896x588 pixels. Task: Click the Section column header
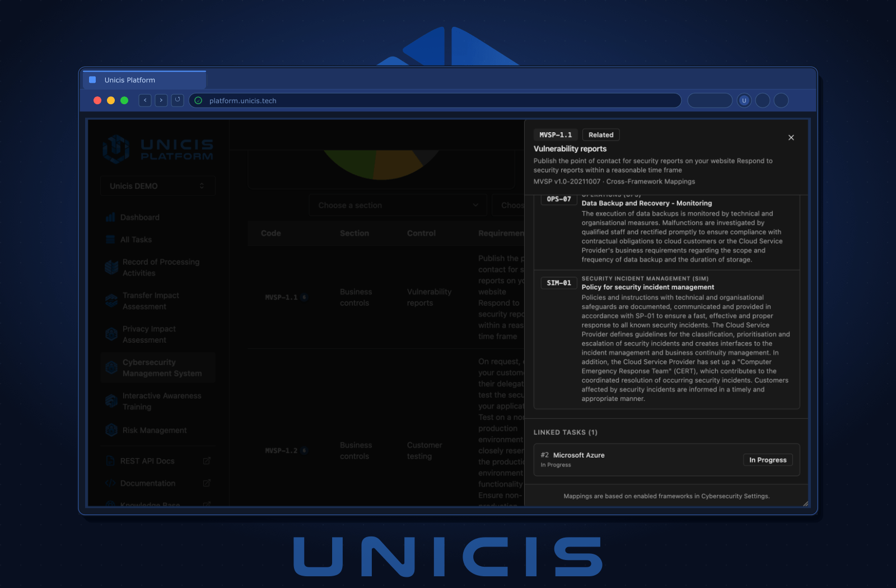coord(354,233)
